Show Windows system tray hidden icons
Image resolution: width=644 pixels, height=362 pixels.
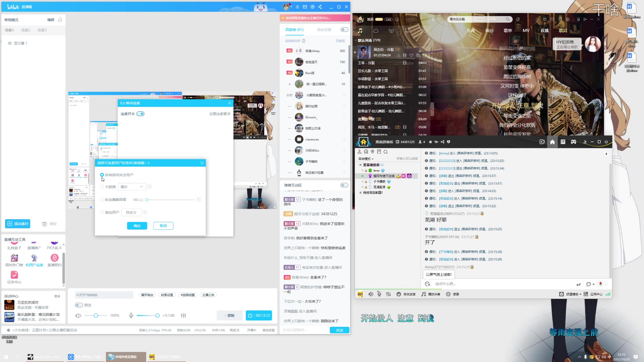(579, 357)
